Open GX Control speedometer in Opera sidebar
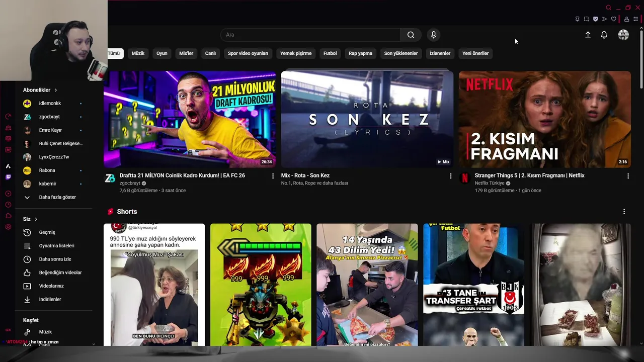Viewport: 644px width, 362px height. pos(8,116)
